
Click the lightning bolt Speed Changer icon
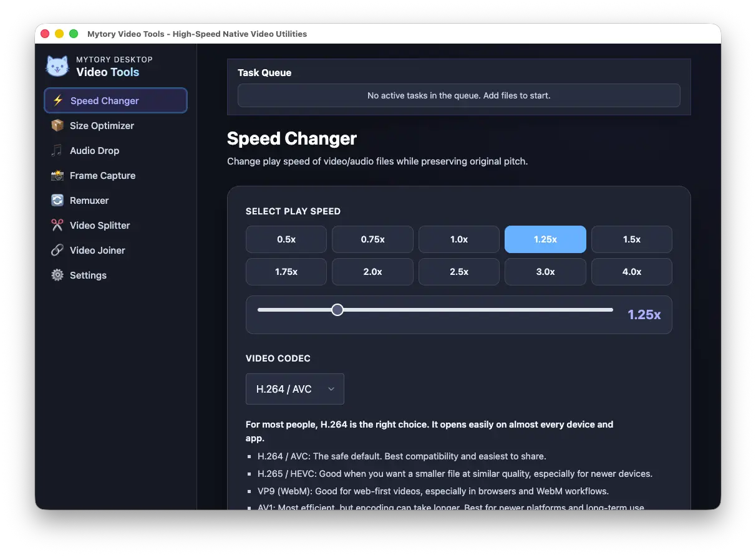click(58, 100)
